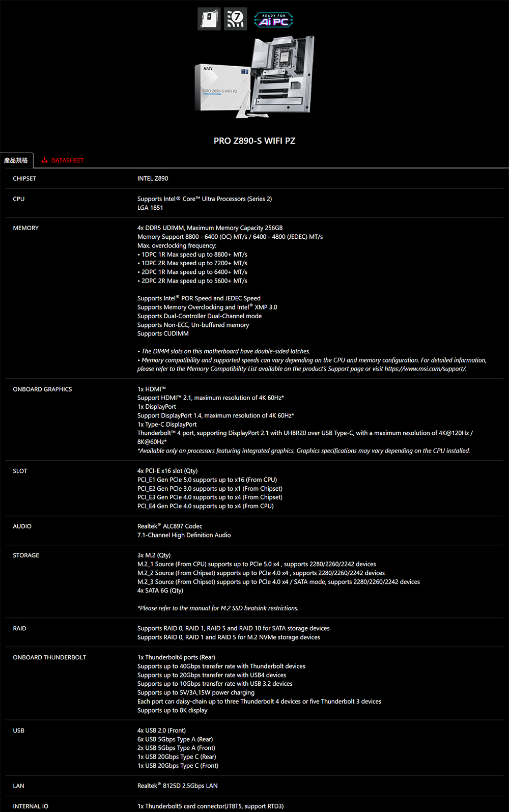Click the STORAGE section label

click(x=26, y=555)
